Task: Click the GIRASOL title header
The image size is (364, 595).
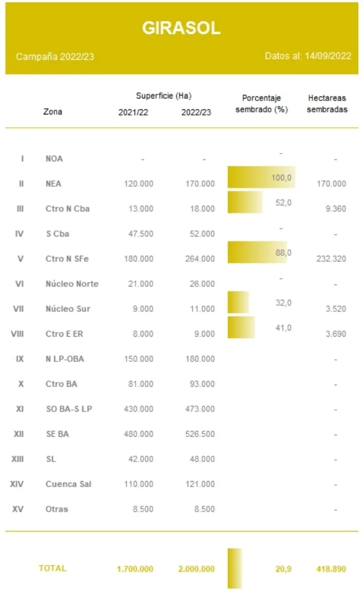Action: pyautogui.click(x=181, y=28)
